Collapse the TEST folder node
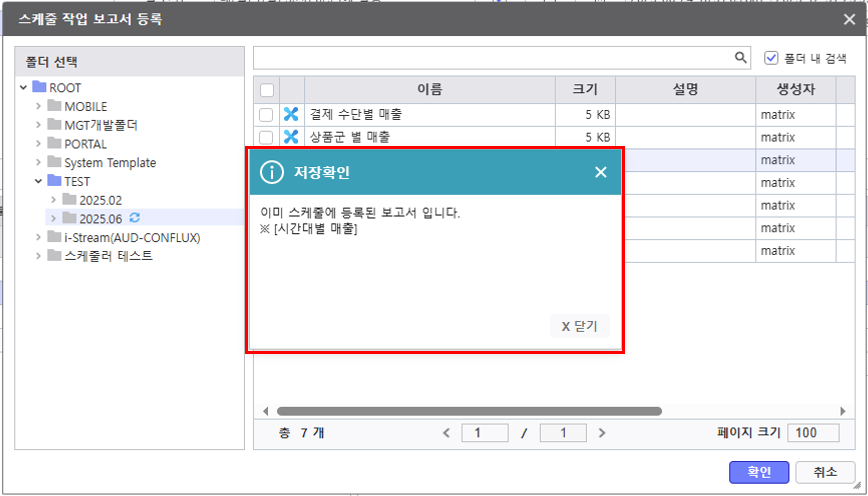This screenshot has width=868, height=496. [x=38, y=181]
